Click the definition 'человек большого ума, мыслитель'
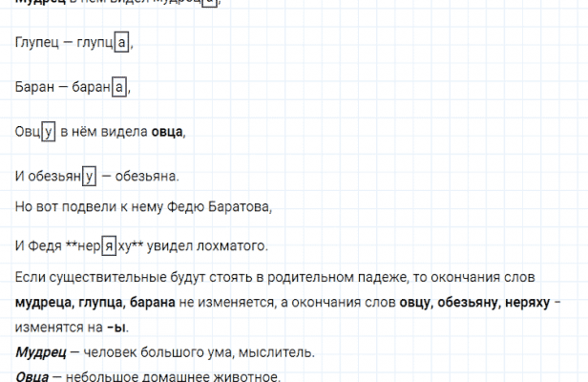Image resolution: width=588 pixels, height=382 pixels. tap(189, 352)
